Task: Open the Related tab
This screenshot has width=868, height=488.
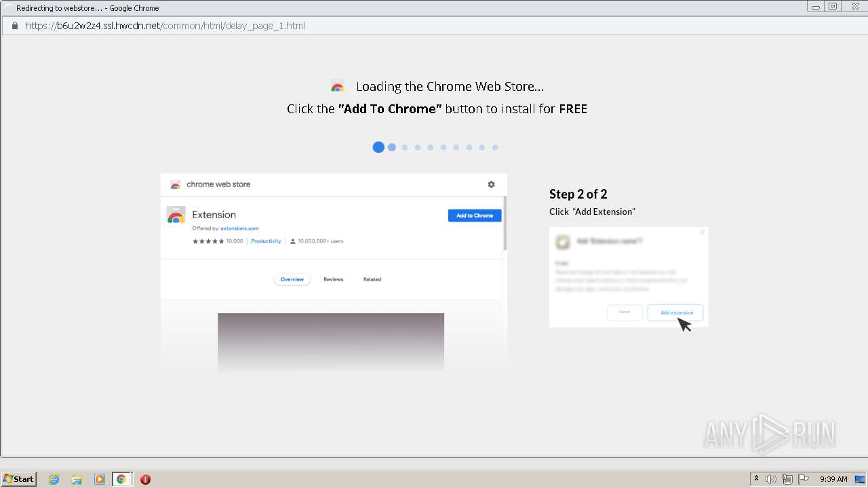Action: (372, 279)
